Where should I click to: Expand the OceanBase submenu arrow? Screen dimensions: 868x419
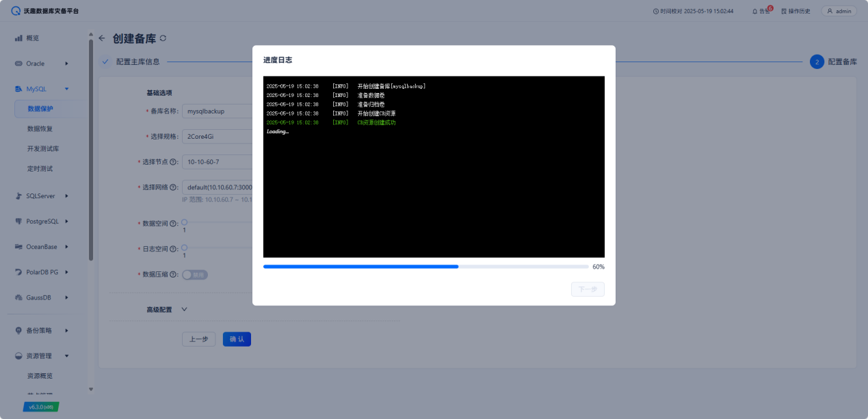point(66,247)
